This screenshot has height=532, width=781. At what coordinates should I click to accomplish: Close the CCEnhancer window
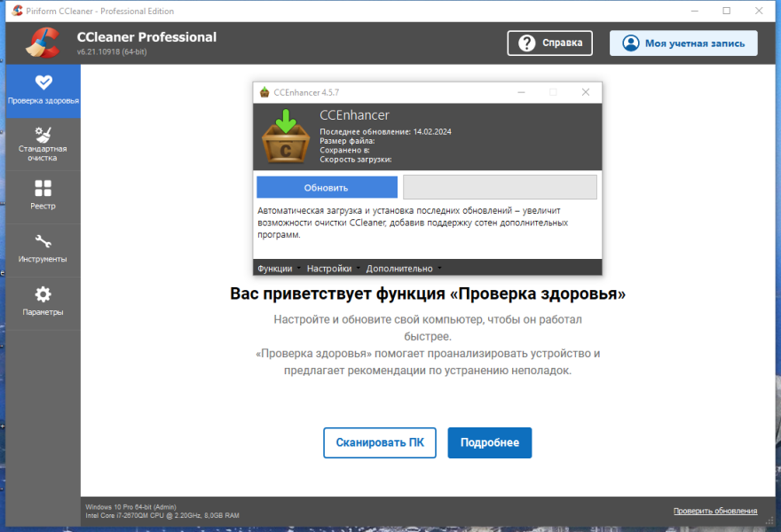pyautogui.click(x=586, y=92)
